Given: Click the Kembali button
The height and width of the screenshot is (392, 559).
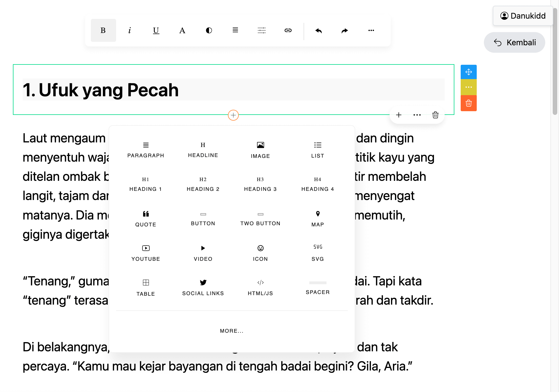Looking at the screenshot, I should [x=514, y=42].
